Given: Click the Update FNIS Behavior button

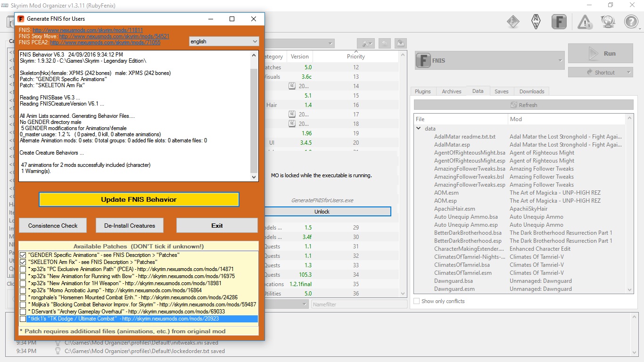Looking at the screenshot, I should pos(139,199).
